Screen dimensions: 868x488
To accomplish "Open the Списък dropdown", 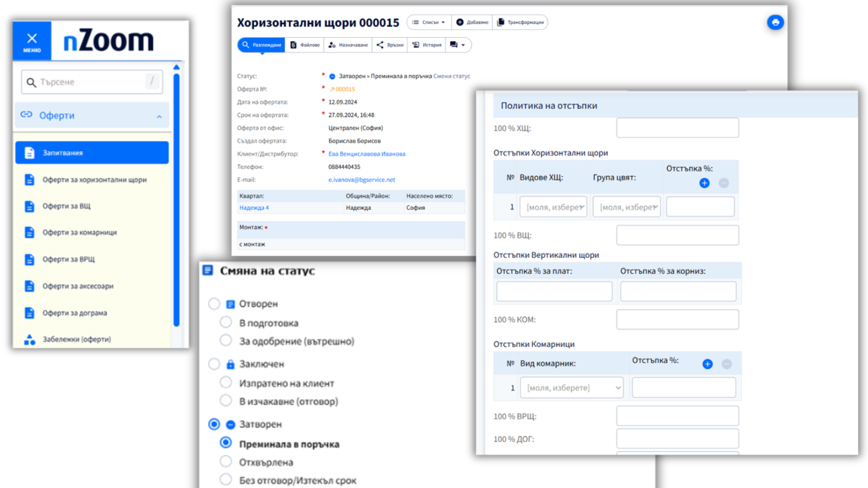I will (429, 22).
